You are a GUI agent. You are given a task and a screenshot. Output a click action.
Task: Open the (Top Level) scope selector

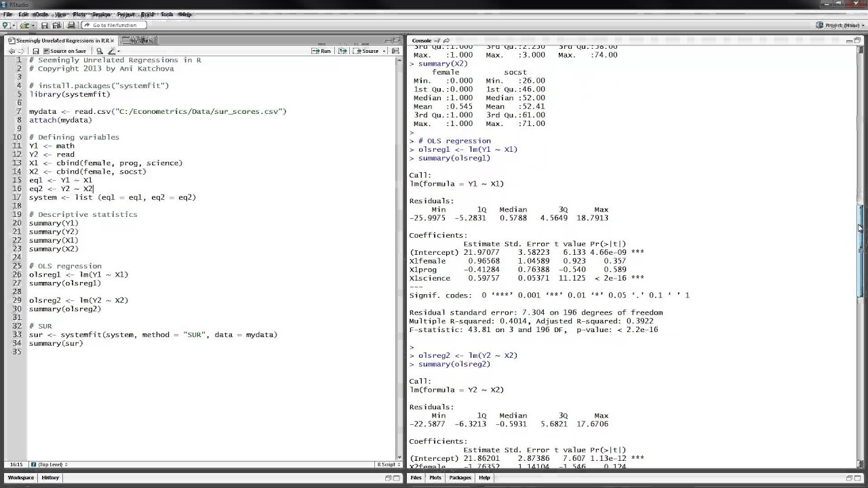tap(49, 464)
